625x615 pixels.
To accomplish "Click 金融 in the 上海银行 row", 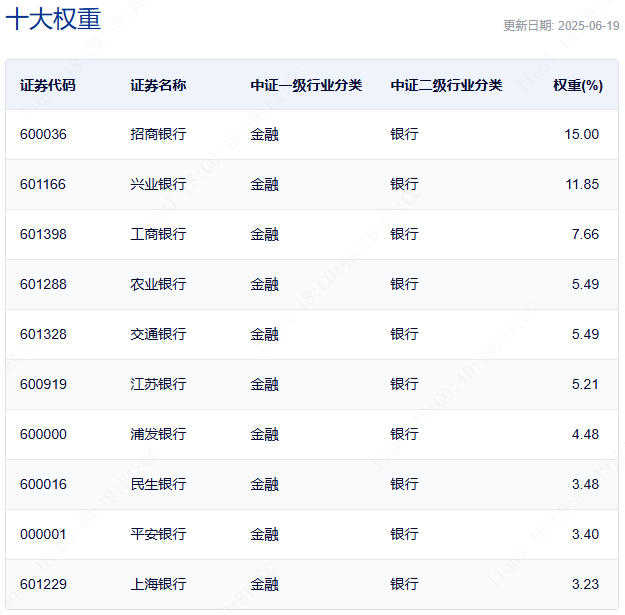I will [264, 584].
